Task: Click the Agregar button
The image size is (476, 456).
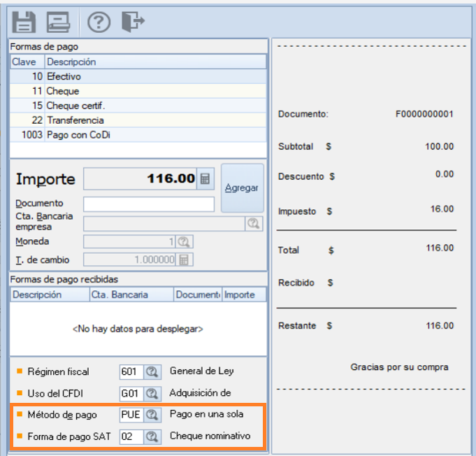Action: pos(242,188)
